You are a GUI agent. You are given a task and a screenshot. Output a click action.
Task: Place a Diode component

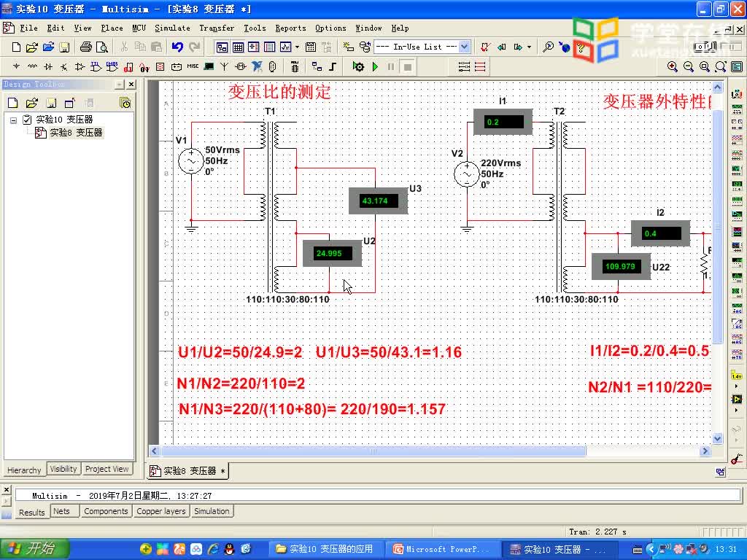(x=48, y=66)
